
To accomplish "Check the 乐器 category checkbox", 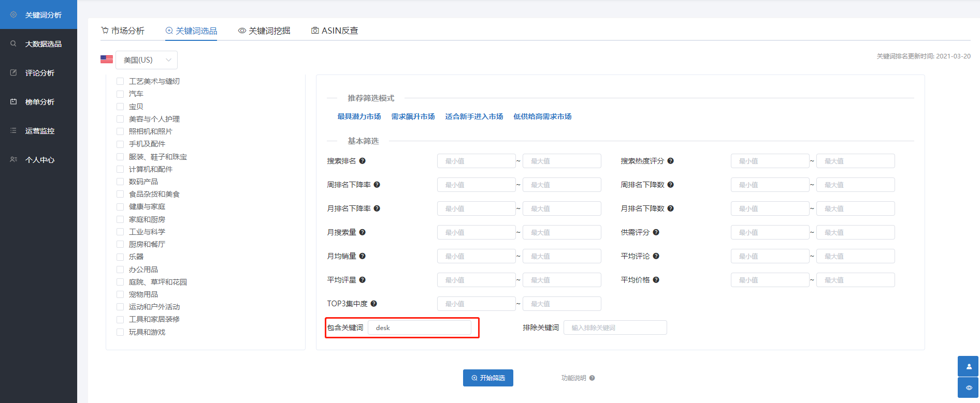I will pos(120,257).
